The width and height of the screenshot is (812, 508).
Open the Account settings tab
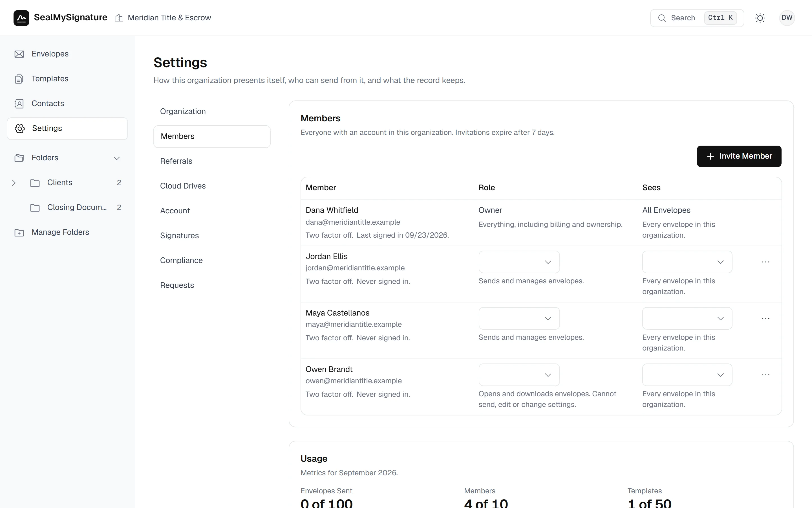[x=212, y=211]
